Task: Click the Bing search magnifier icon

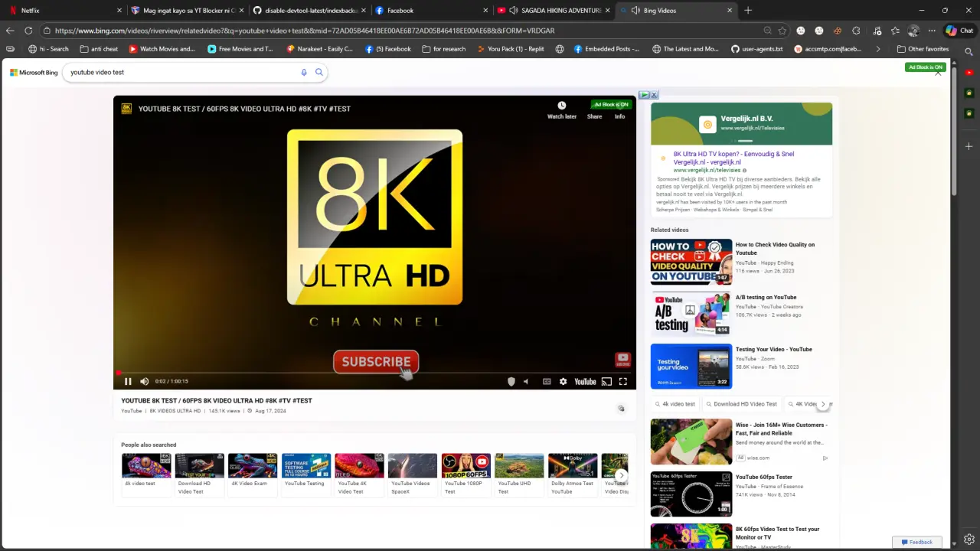Action: click(319, 72)
